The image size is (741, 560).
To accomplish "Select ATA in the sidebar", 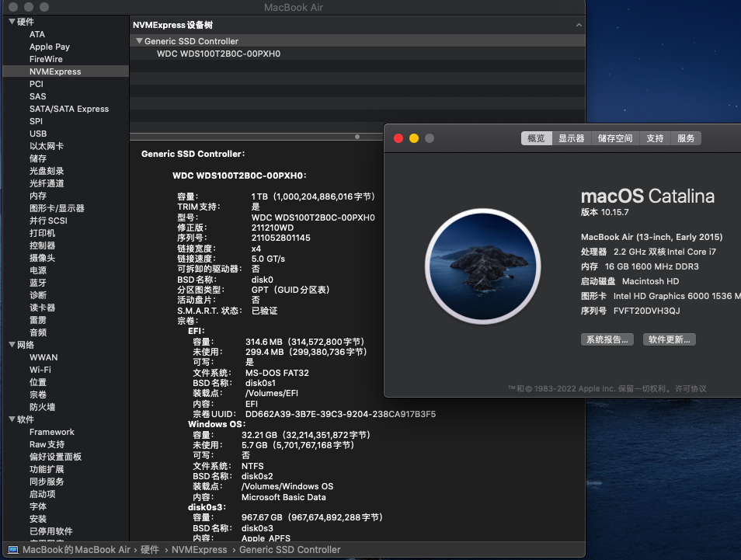I will (x=37, y=34).
